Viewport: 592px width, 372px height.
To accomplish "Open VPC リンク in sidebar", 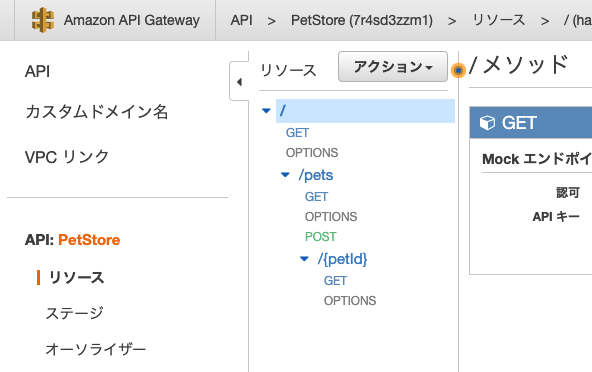I will point(67,157).
